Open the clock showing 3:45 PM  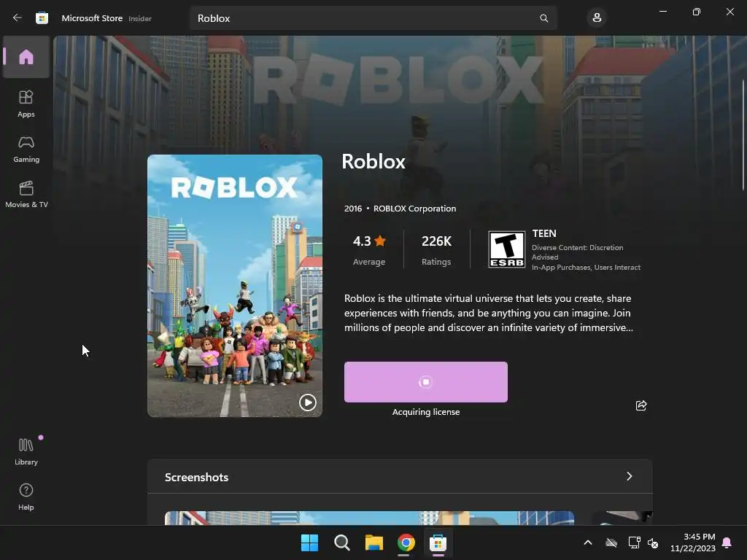(x=693, y=542)
